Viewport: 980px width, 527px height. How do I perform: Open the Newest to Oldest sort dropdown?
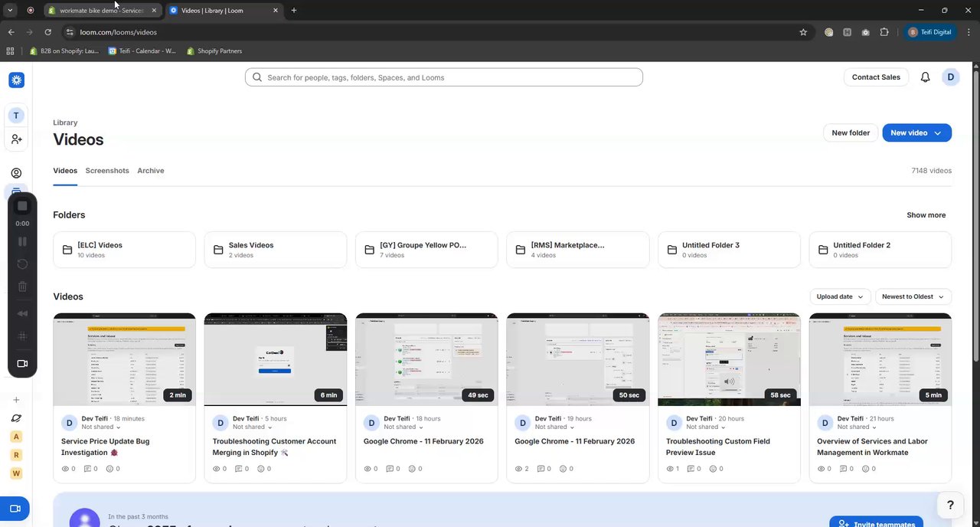[913, 296]
